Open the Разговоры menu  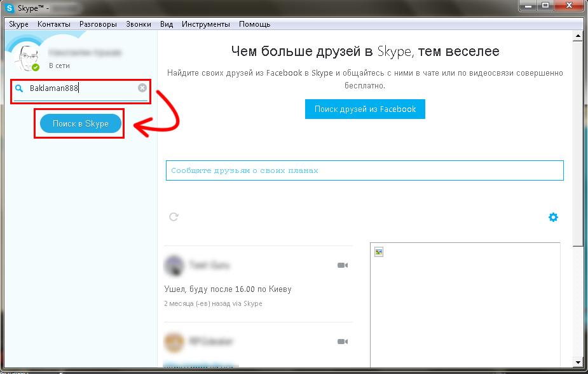pos(99,24)
